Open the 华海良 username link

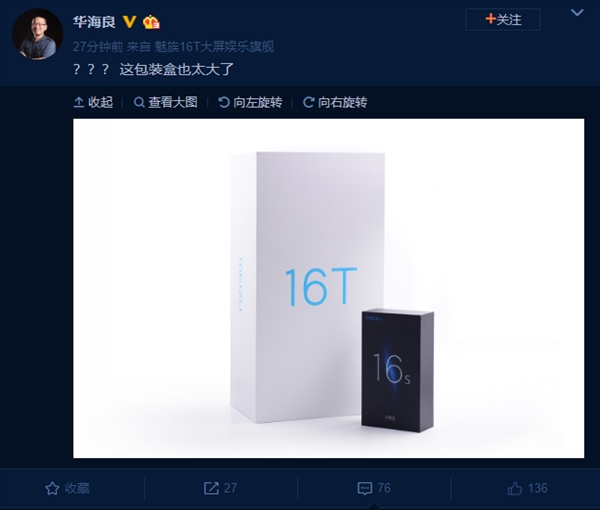click(x=94, y=22)
